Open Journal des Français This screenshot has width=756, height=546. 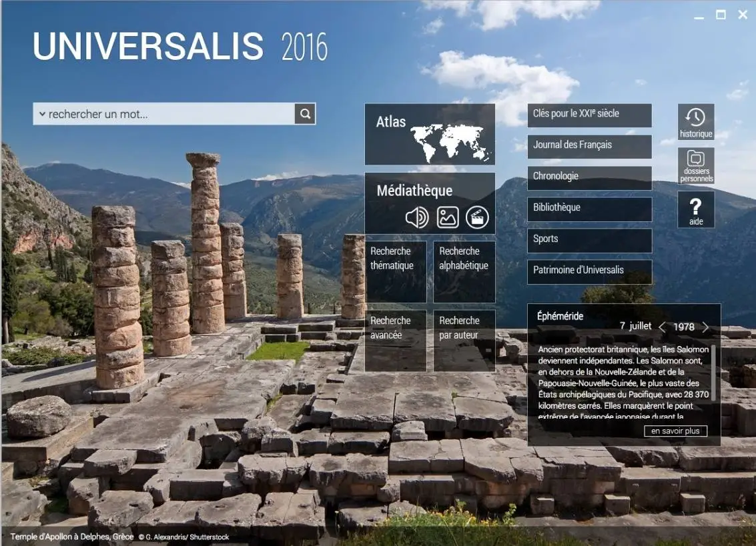tap(589, 147)
